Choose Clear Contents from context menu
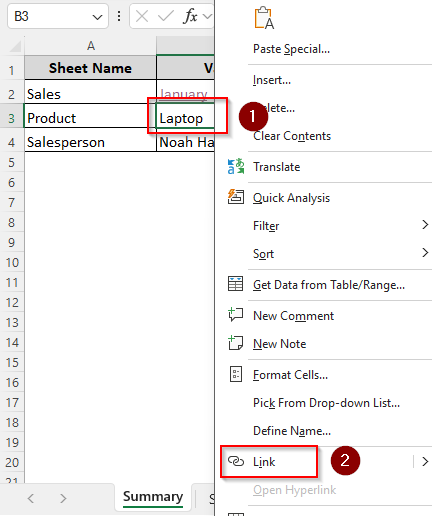 click(x=292, y=136)
